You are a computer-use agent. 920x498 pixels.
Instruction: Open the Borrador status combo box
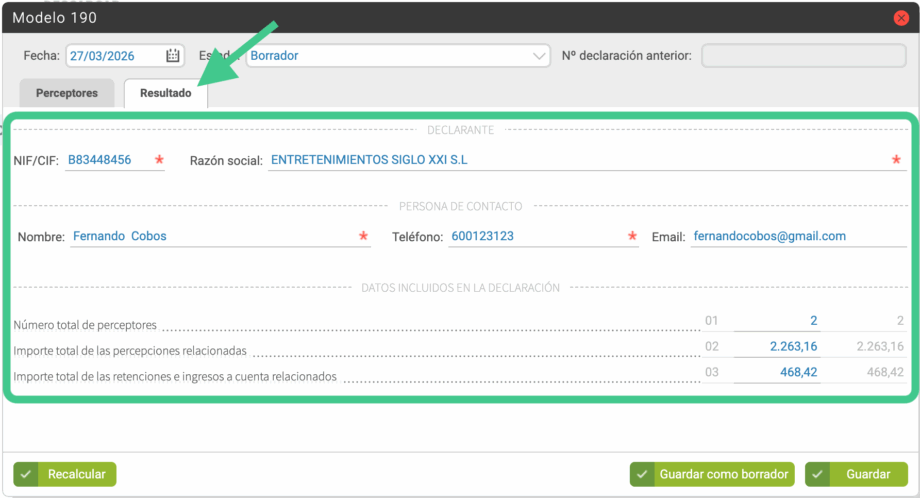(x=390, y=56)
